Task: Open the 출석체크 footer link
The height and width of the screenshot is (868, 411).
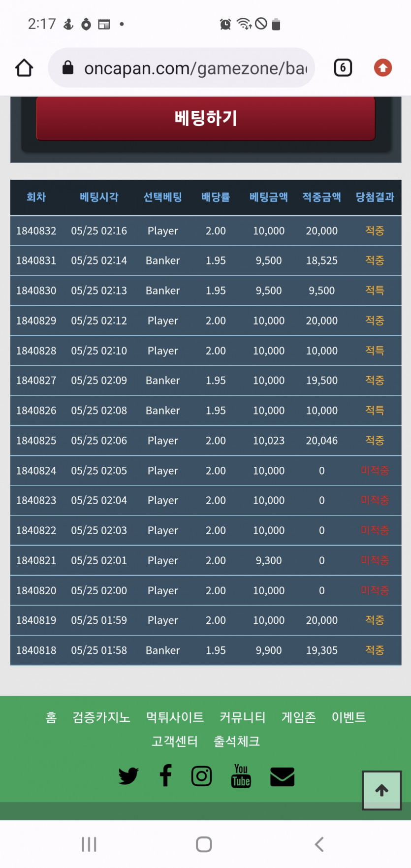Action: pos(237,741)
